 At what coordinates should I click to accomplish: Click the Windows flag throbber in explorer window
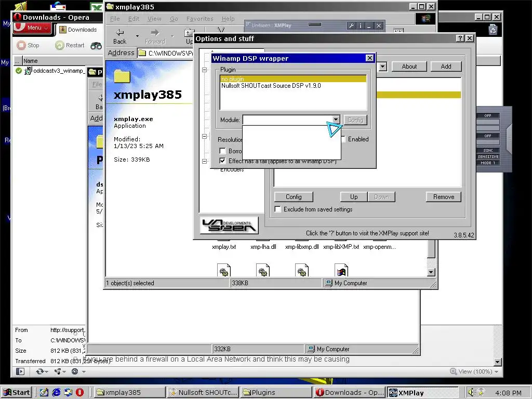point(426,19)
